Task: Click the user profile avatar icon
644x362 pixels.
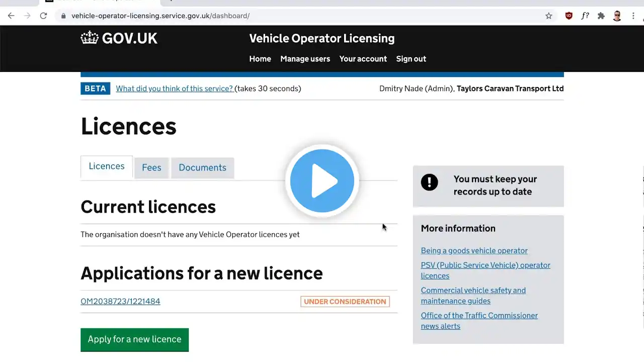Action: click(x=617, y=16)
